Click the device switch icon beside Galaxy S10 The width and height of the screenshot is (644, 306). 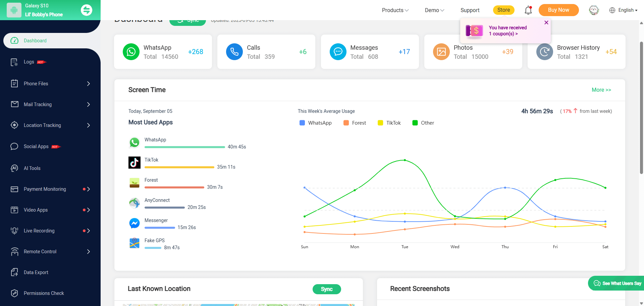pyautogui.click(x=87, y=10)
